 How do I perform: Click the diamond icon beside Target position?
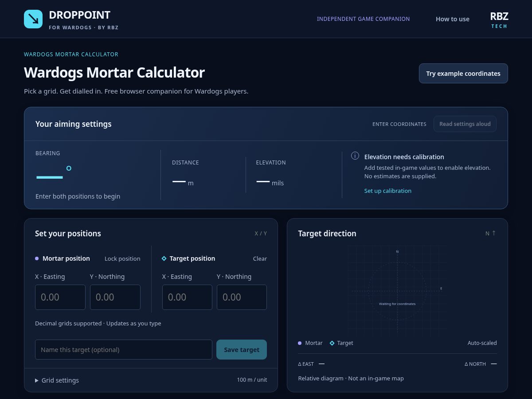tap(164, 258)
